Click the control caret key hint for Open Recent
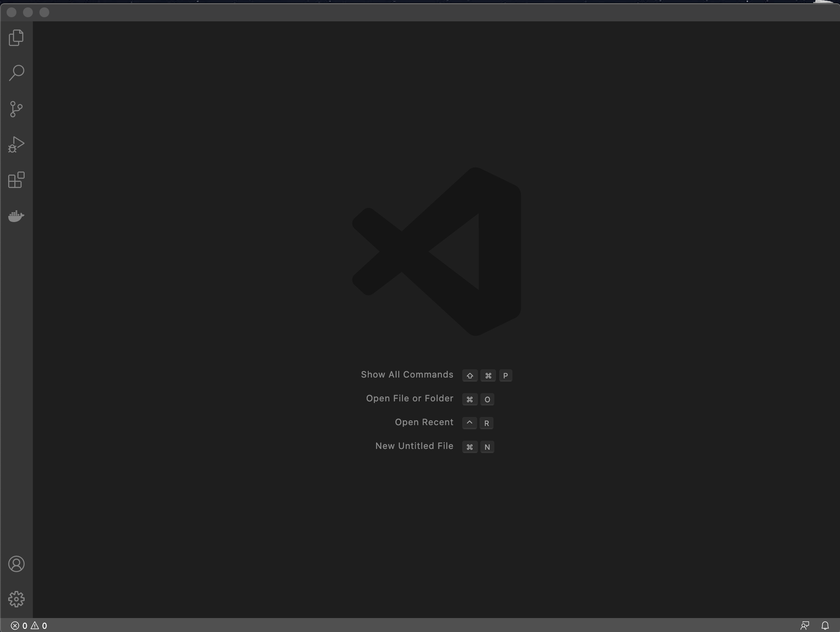The height and width of the screenshot is (632, 840). tap(470, 423)
